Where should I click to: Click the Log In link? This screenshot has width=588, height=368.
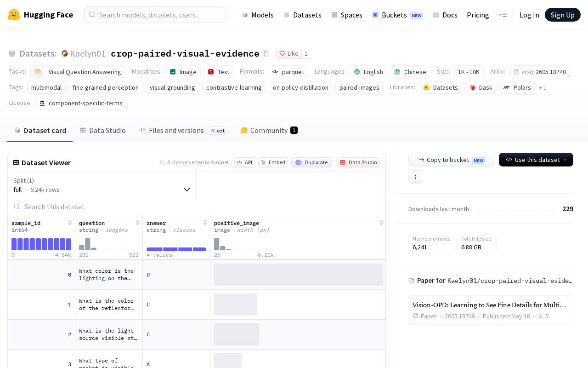[529, 15]
